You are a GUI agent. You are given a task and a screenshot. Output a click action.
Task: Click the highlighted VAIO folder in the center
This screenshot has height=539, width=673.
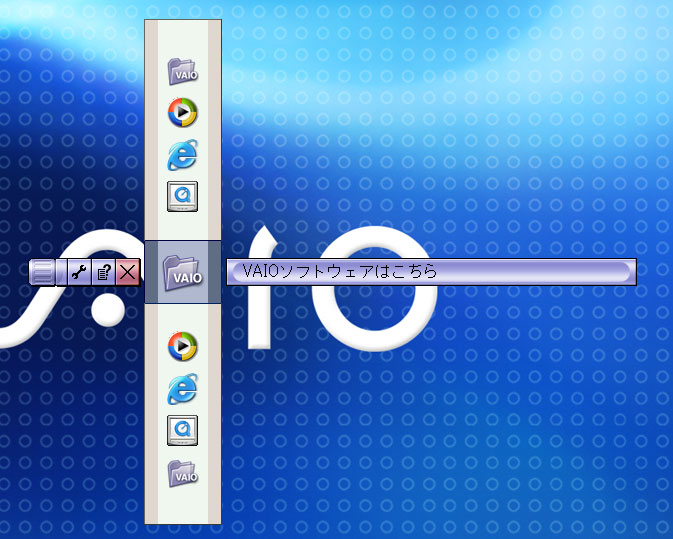pos(183,272)
